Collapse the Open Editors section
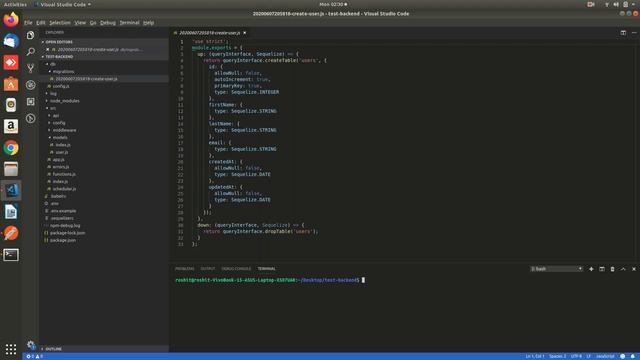 59,42
